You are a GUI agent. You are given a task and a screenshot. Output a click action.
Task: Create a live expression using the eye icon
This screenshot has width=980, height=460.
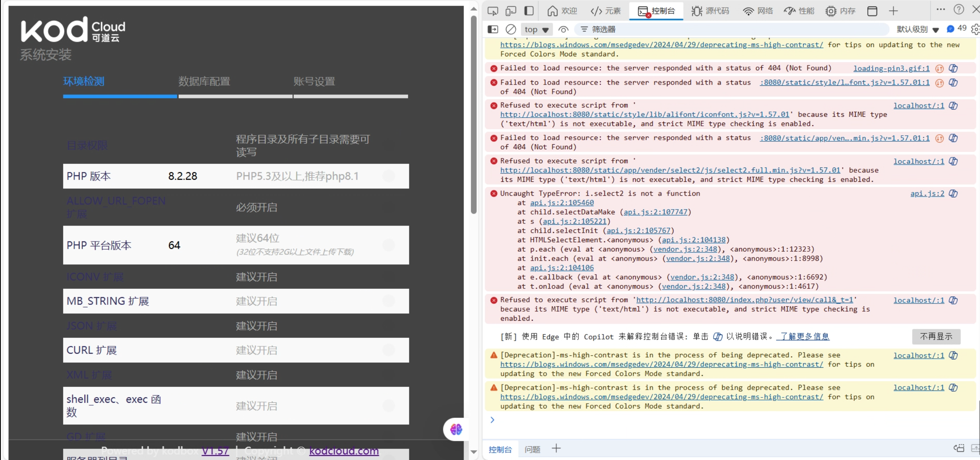(x=563, y=29)
